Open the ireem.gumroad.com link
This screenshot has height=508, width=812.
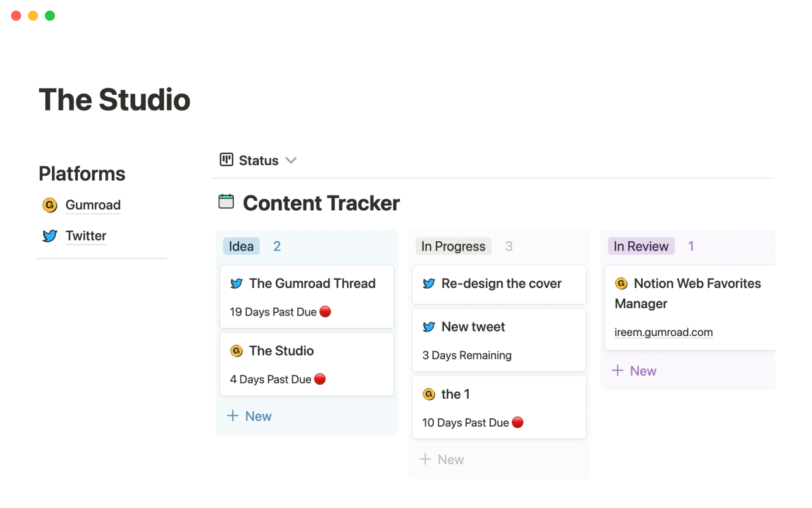[663, 332]
